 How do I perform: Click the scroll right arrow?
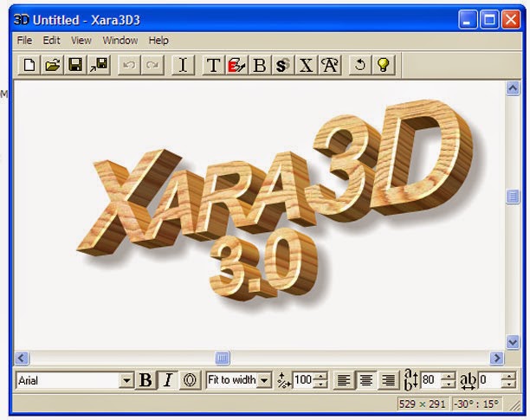click(497, 358)
